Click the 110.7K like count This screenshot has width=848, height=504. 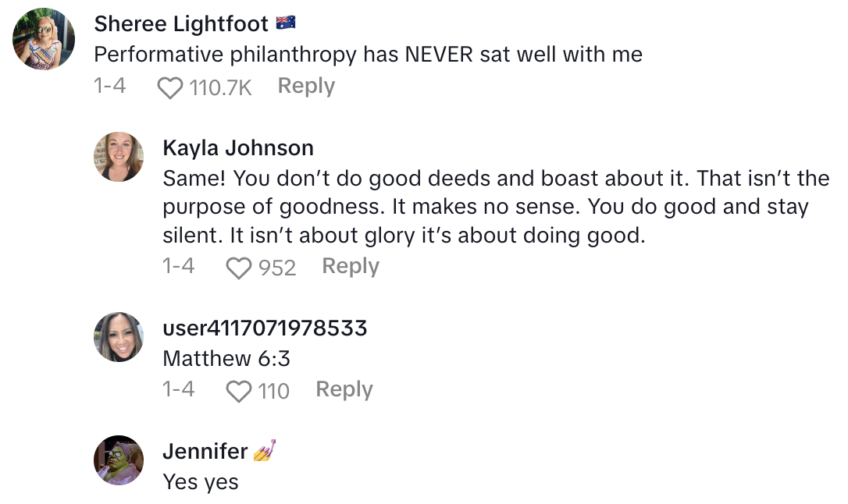(x=220, y=87)
